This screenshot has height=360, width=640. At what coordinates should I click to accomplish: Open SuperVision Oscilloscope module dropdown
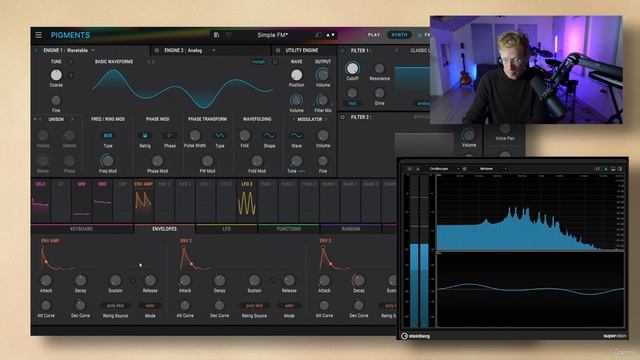point(444,169)
